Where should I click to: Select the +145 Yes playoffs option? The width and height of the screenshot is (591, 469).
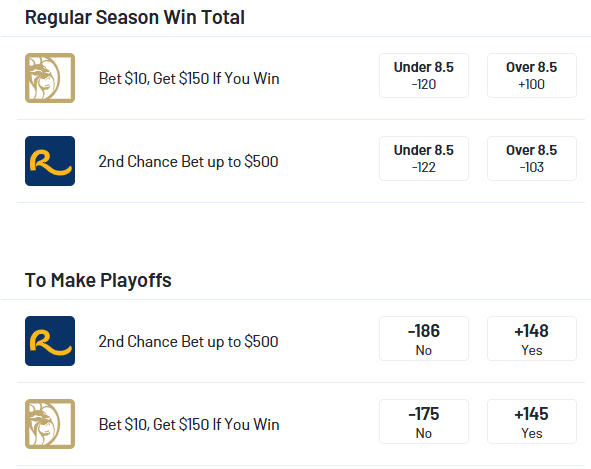532,421
